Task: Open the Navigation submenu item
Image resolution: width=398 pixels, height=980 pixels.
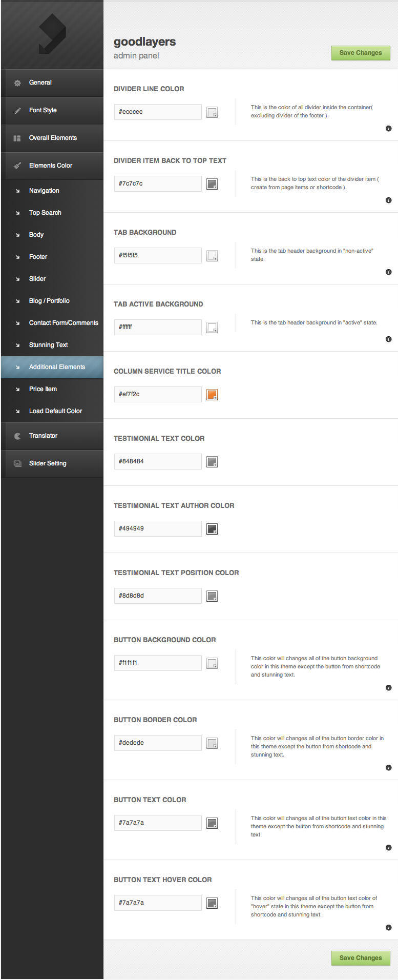Action: click(44, 191)
